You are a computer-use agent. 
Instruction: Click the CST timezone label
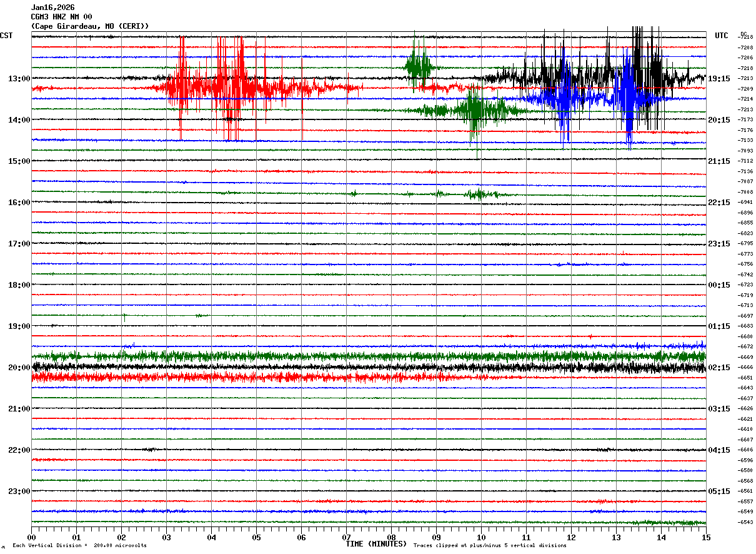(6, 36)
